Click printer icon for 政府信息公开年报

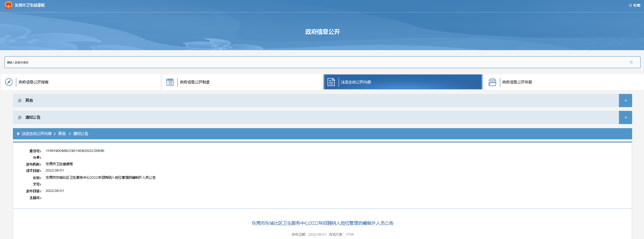click(x=492, y=82)
